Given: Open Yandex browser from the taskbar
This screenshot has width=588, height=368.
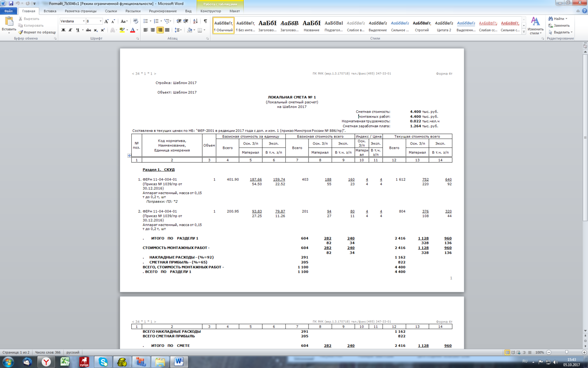Looking at the screenshot, I should pyautogui.click(x=46, y=362).
